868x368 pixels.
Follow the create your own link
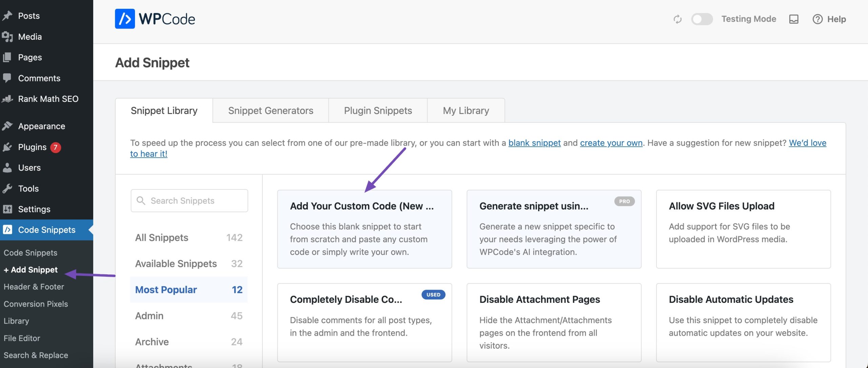[611, 143]
